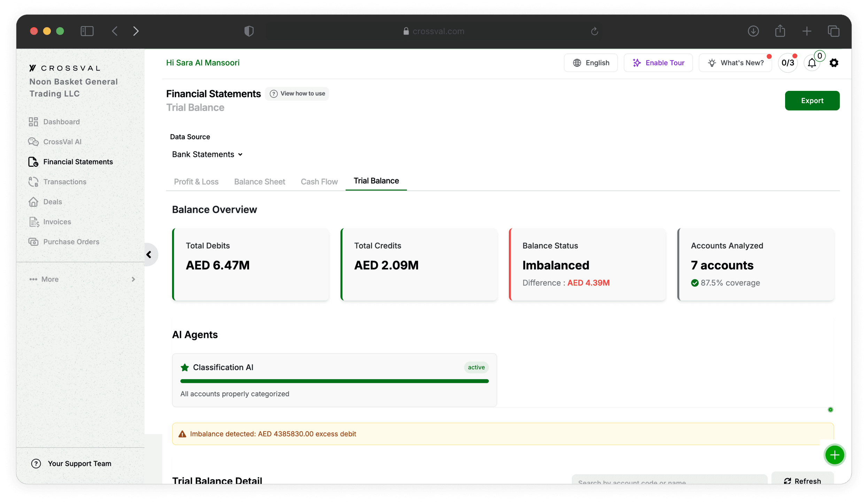Click the Accounts Analyzed card
Screen dimensions: 868x502
pyautogui.click(x=755, y=265)
